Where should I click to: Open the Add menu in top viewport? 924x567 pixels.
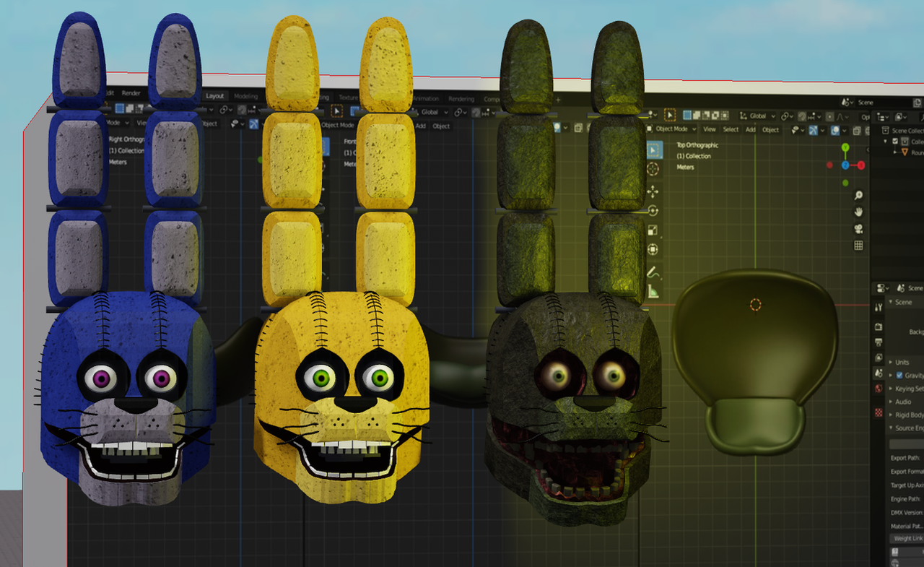point(750,129)
